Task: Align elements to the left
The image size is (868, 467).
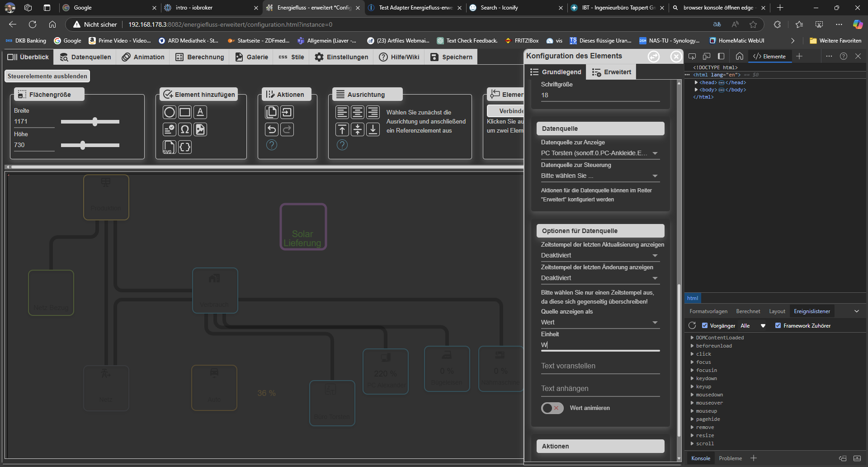Action: tap(342, 112)
